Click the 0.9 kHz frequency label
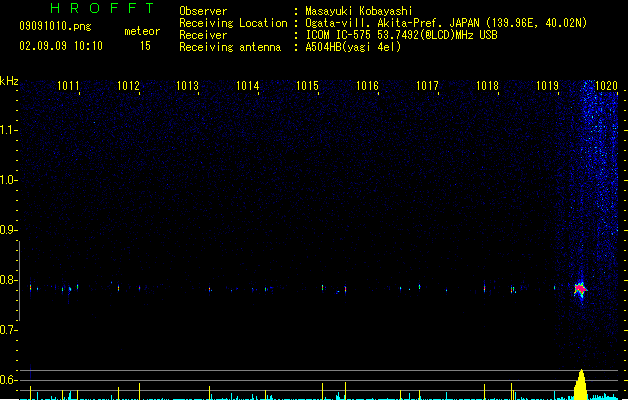This screenshot has width=629, height=400. click(x=8, y=230)
